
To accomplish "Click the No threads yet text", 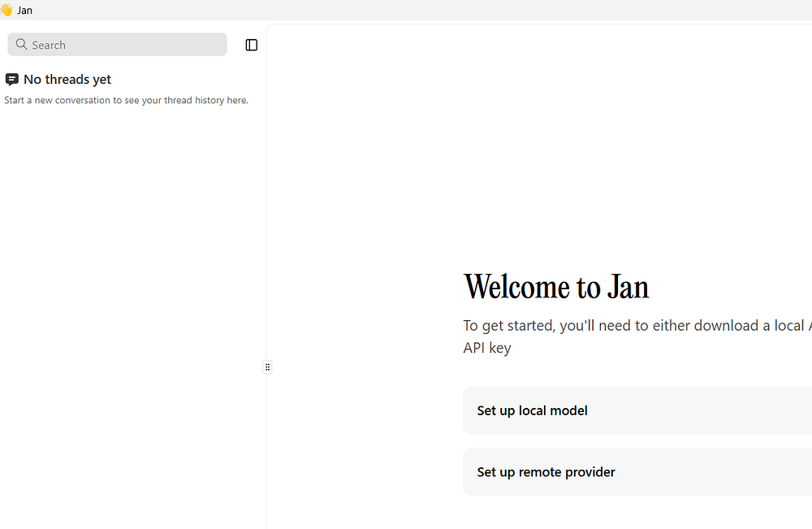I will coord(67,80).
